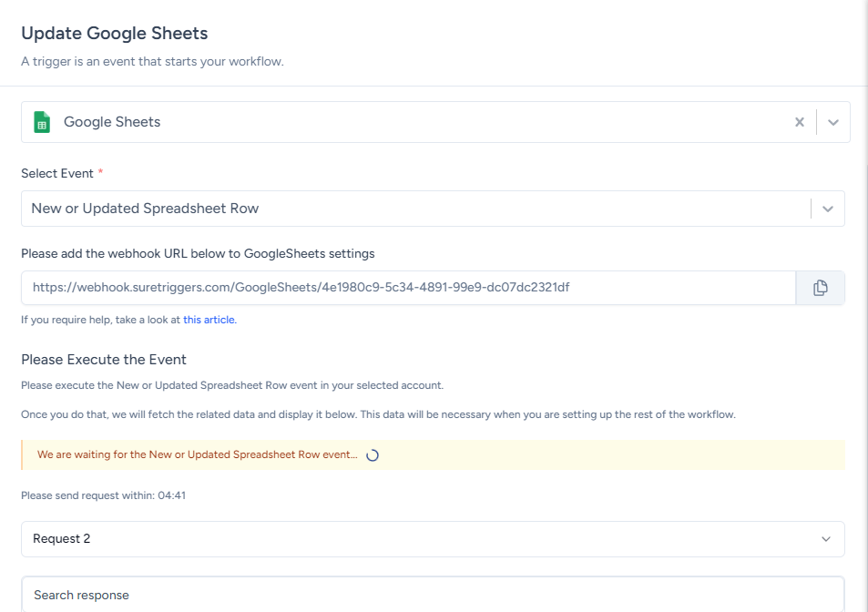Click the trigger description subtitle text
The height and width of the screenshot is (612, 868).
(x=152, y=62)
